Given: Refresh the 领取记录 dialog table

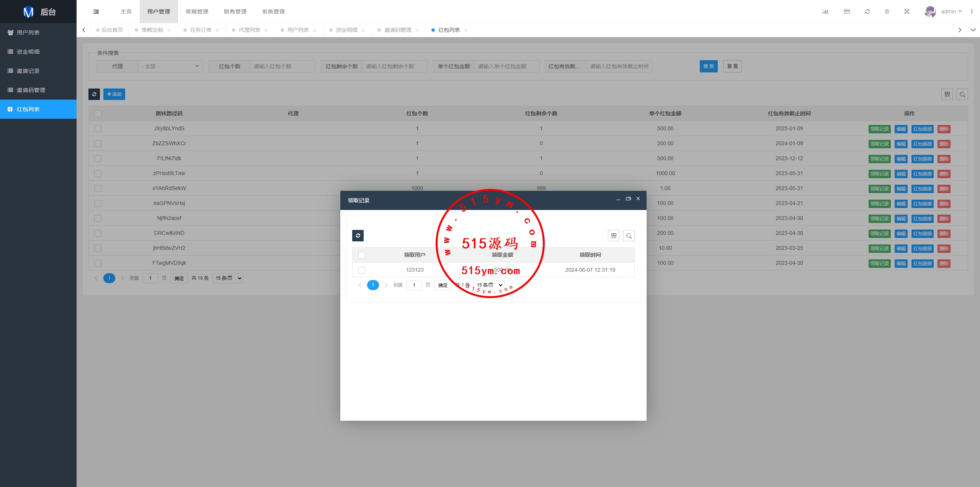Looking at the screenshot, I should coord(358,236).
